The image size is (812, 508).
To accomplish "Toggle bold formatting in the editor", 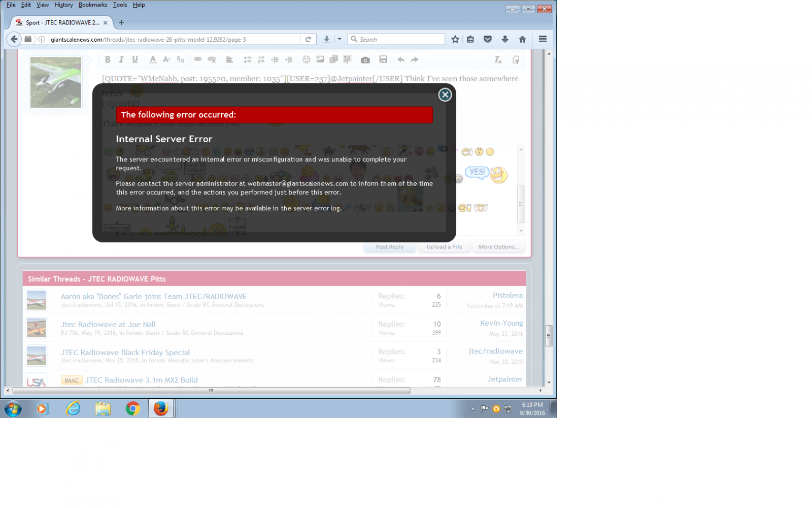I will pyautogui.click(x=108, y=60).
